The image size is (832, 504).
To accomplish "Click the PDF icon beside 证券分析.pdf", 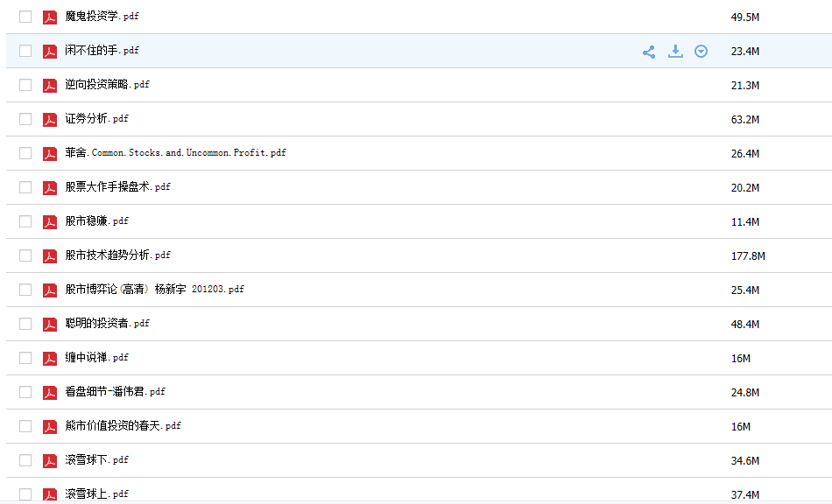I will click(x=50, y=119).
